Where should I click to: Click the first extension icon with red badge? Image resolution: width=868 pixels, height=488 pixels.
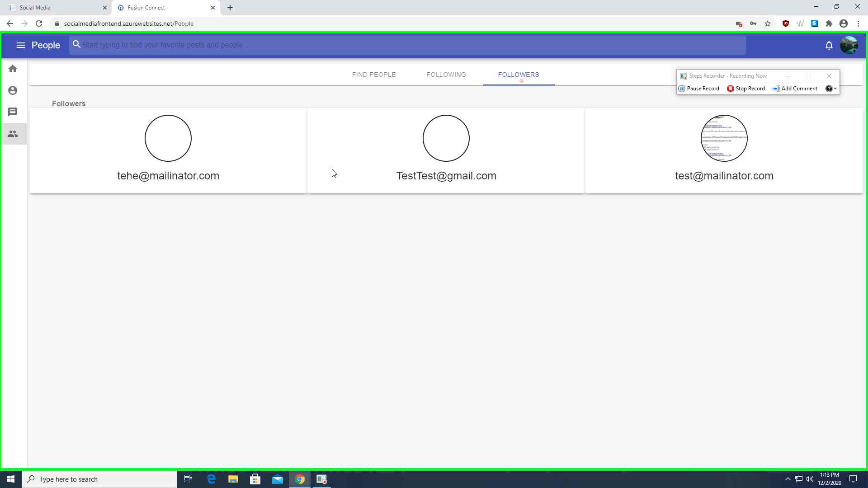click(x=739, y=23)
